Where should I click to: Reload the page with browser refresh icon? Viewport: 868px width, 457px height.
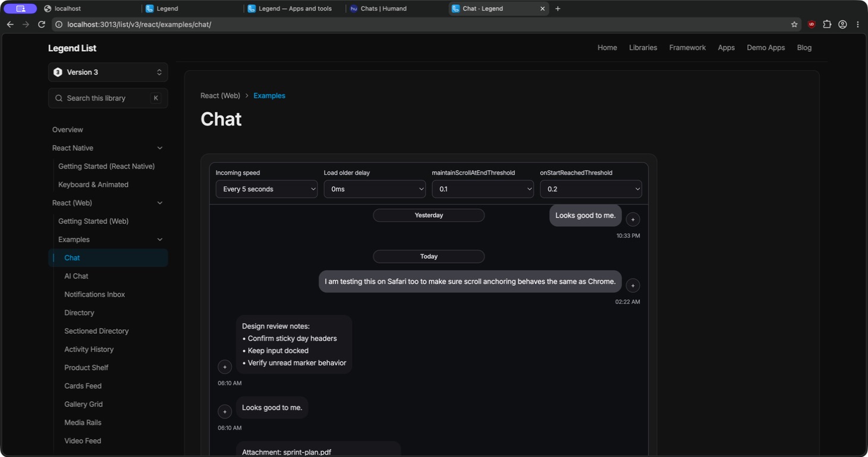(x=42, y=24)
